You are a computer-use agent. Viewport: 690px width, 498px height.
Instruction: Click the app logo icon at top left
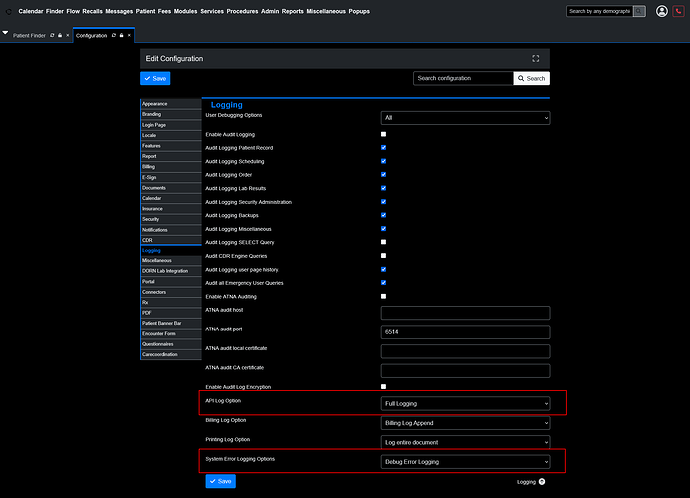coord(8,11)
